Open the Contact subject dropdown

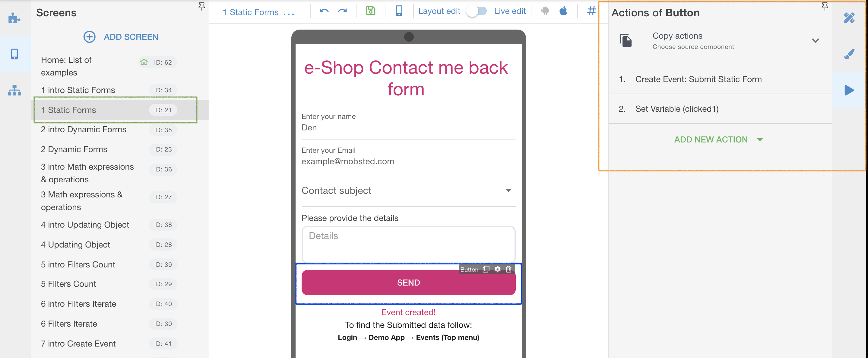(x=408, y=190)
